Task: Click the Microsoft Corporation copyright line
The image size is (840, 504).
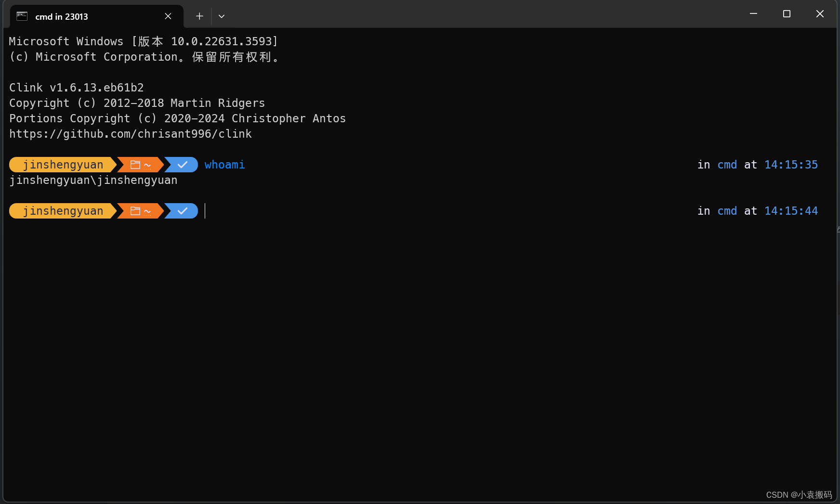Action: (x=144, y=57)
